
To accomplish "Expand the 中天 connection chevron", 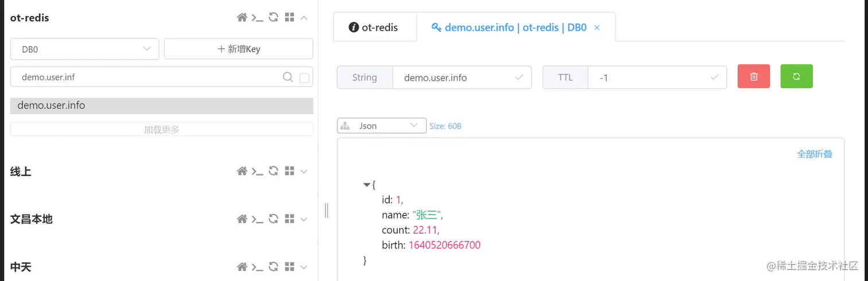I will tap(304, 267).
